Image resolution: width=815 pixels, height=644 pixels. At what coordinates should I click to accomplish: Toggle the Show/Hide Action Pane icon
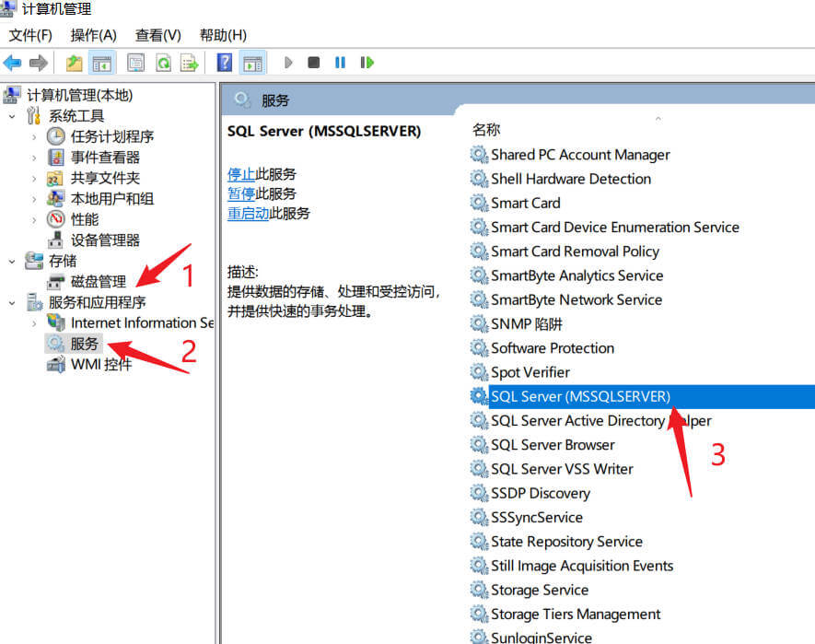(252, 63)
